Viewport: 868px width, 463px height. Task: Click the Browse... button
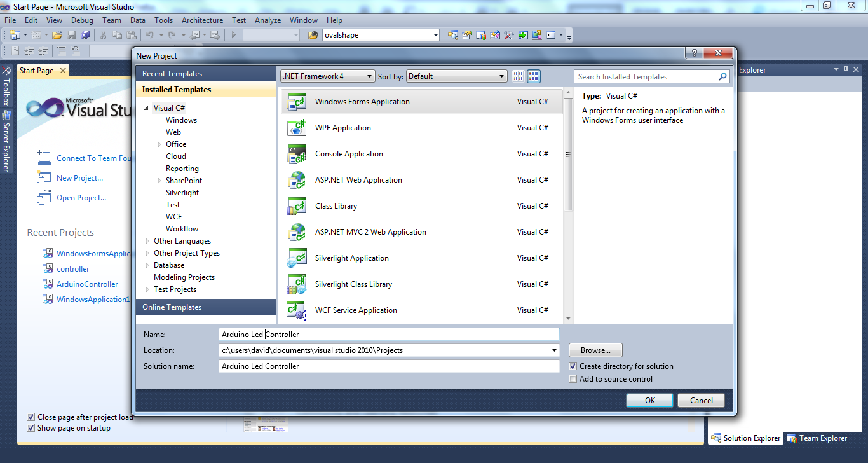[595, 350]
